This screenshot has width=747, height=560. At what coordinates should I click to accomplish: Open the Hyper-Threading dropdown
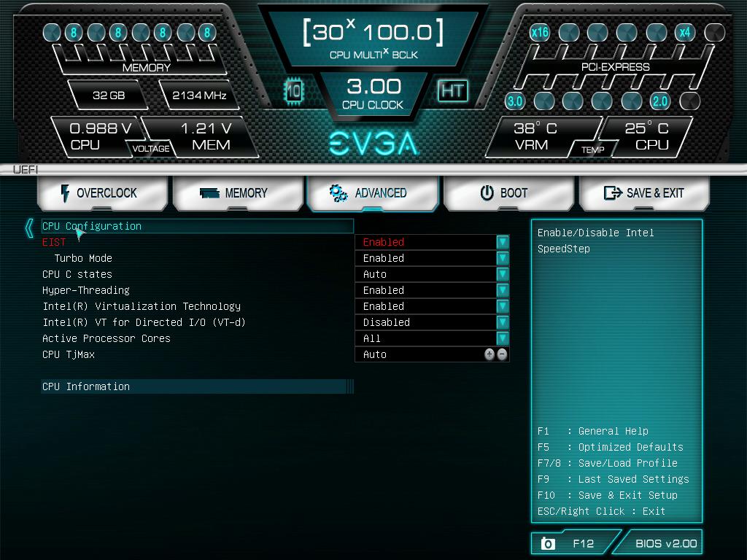[x=501, y=290]
